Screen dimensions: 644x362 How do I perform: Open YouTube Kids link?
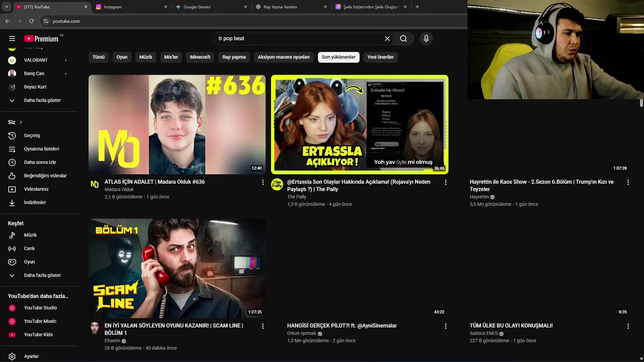click(39, 335)
